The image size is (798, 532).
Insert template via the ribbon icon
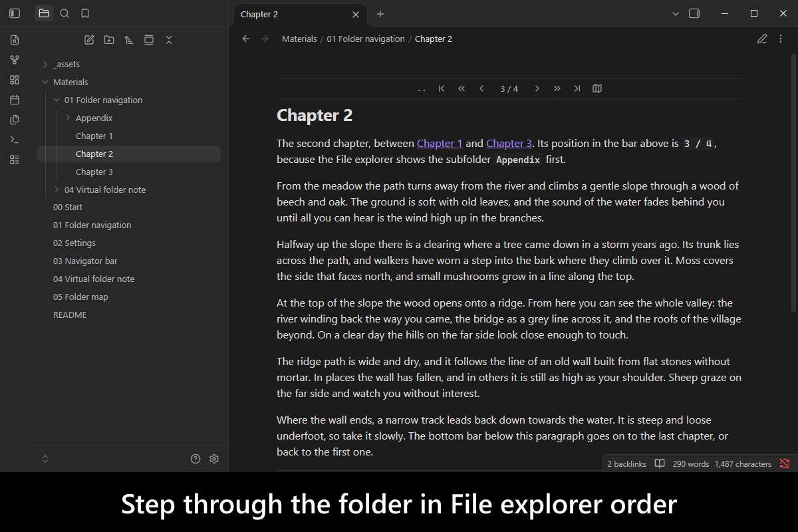click(15, 120)
